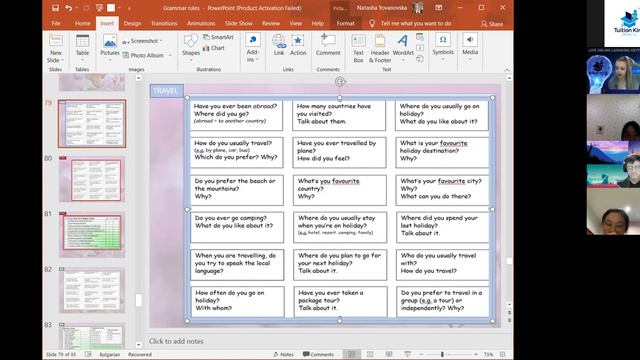Open the Screenshot dropdown
The image size is (640, 360).
[142, 41]
